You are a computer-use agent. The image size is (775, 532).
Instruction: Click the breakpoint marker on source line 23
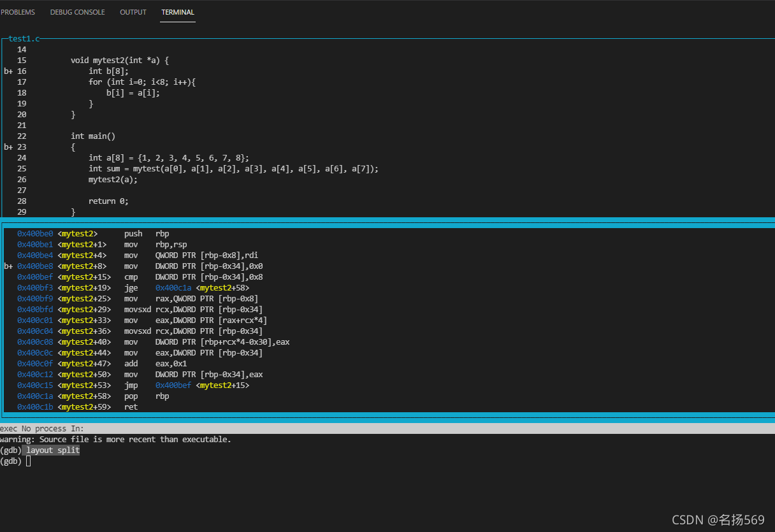point(8,147)
